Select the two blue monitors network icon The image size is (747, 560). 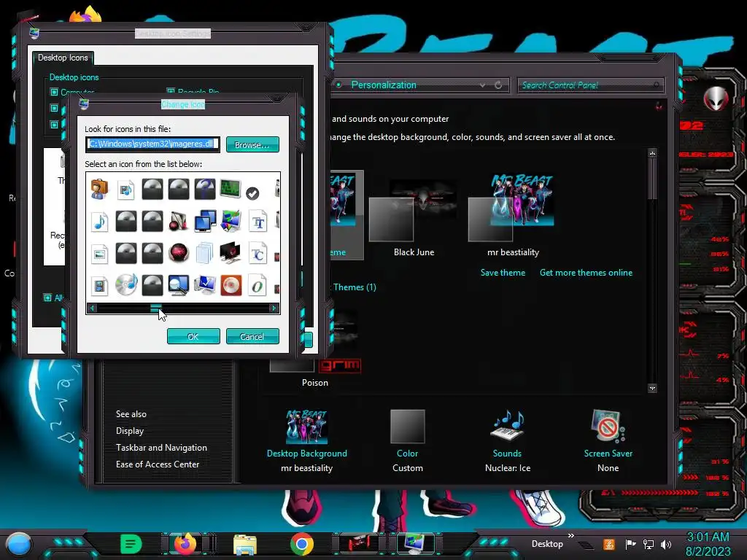click(205, 222)
